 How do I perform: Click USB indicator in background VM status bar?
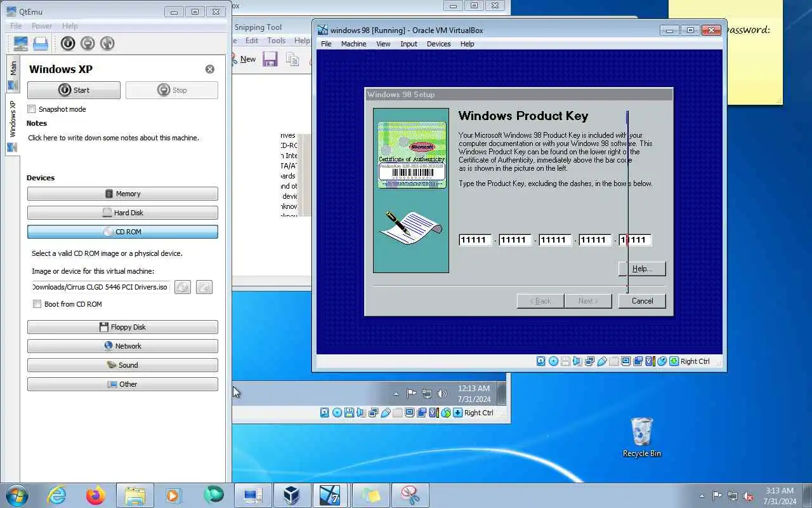pos(385,413)
